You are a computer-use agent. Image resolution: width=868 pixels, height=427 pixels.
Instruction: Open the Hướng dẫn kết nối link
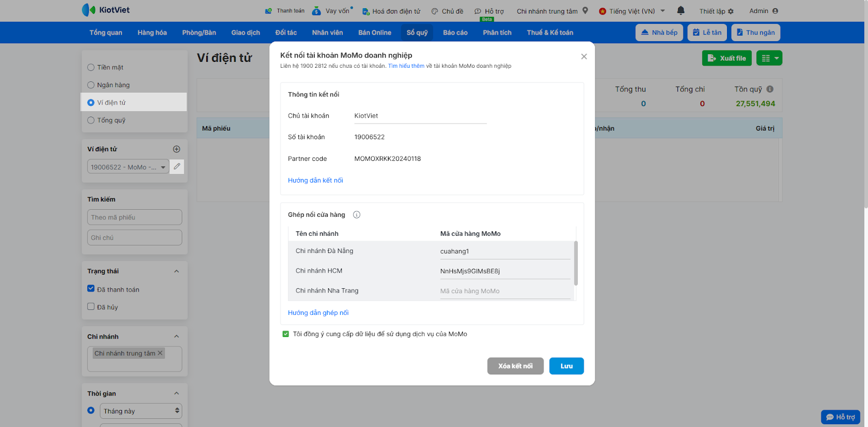pos(315,180)
